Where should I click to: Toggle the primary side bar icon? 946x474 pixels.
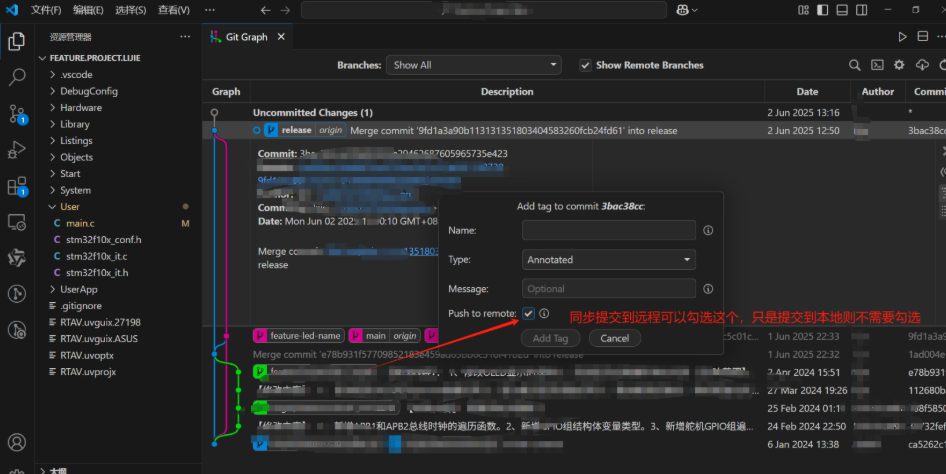click(x=822, y=10)
